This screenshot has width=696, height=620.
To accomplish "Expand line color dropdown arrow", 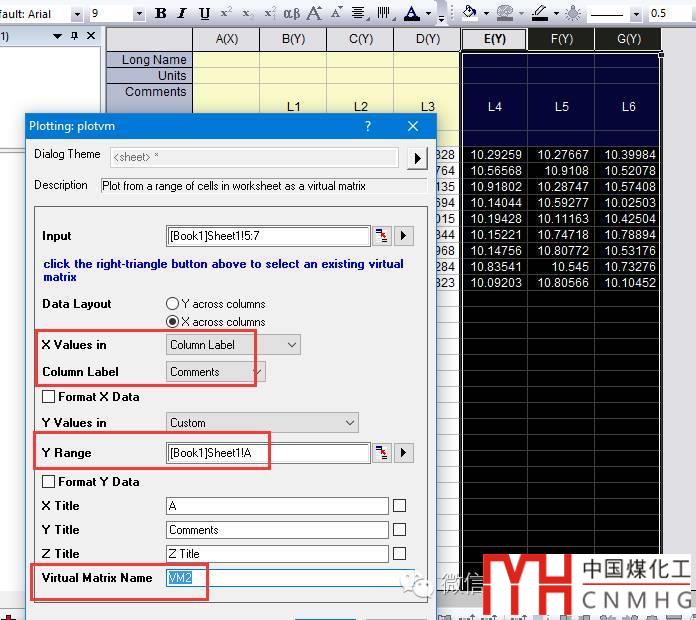I will 557,14.
